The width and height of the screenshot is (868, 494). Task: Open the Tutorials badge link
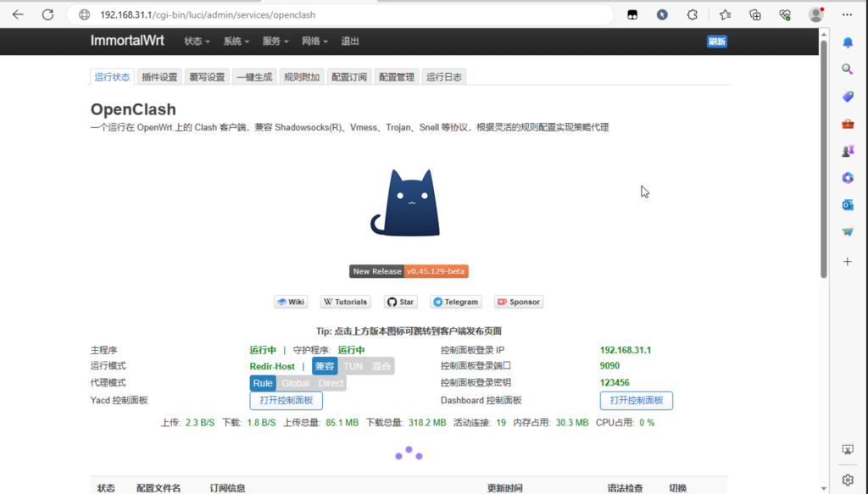point(346,302)
